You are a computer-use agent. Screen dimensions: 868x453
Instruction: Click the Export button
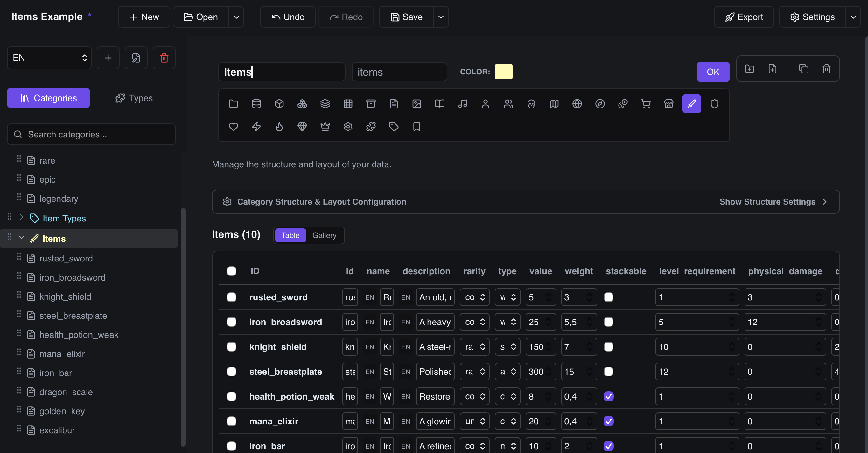pyautogui.click(x=744, y=17)
